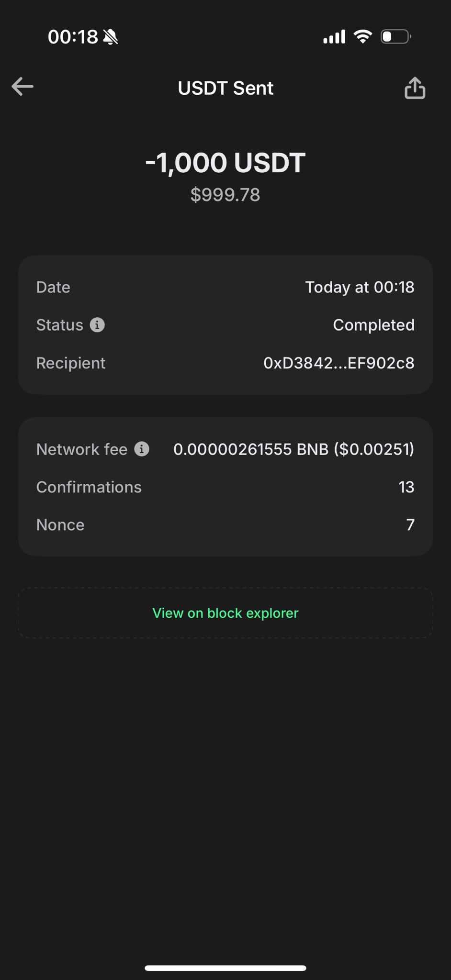The height and width of the screenshot is (980, 451).
Task: Tap the Wi-Fi status icon
Action: 362,36
